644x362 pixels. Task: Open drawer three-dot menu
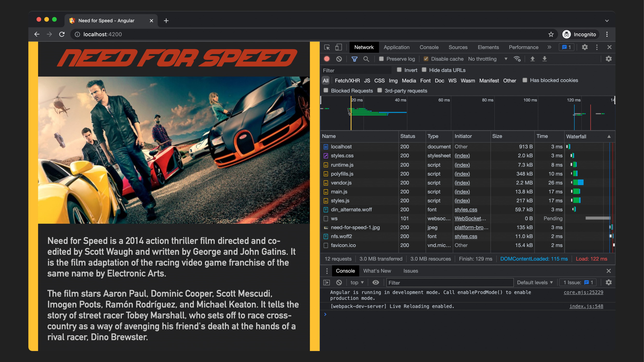click(327, 271)
